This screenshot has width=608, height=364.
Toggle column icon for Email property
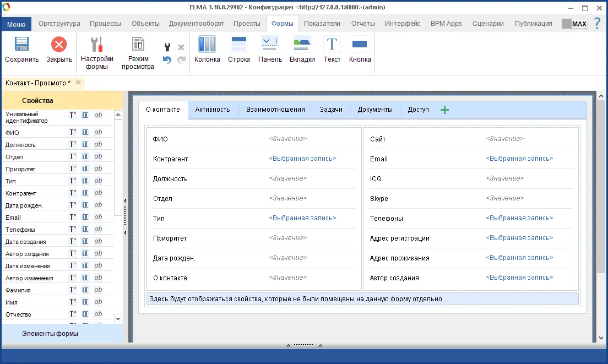[x=85, y=217]
